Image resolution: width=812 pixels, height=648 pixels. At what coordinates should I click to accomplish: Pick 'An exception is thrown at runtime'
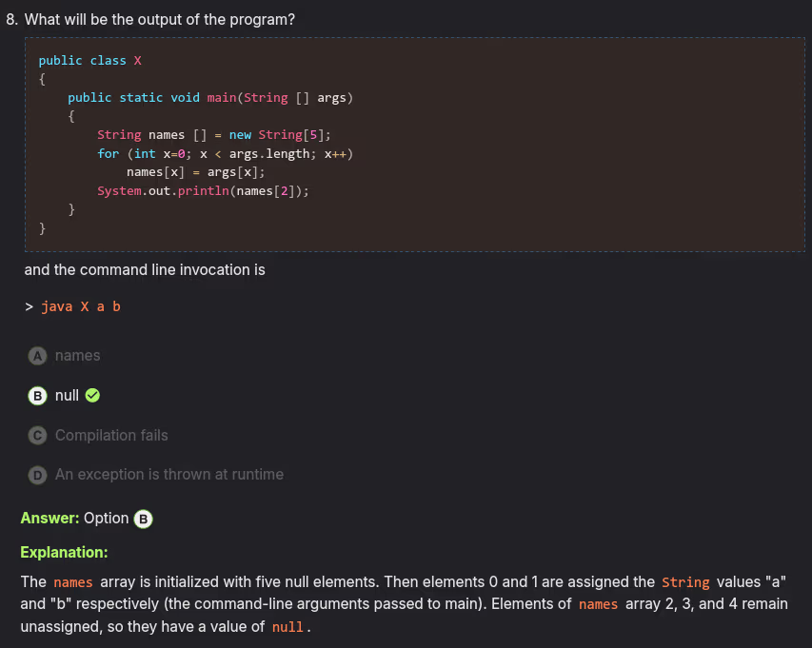point(169,475)
